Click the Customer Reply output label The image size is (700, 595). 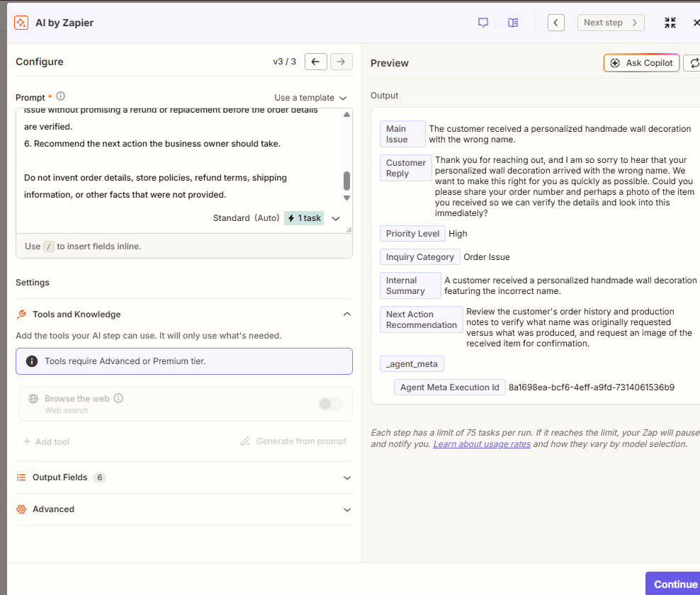pyautogui.click(x=406, y=168)
